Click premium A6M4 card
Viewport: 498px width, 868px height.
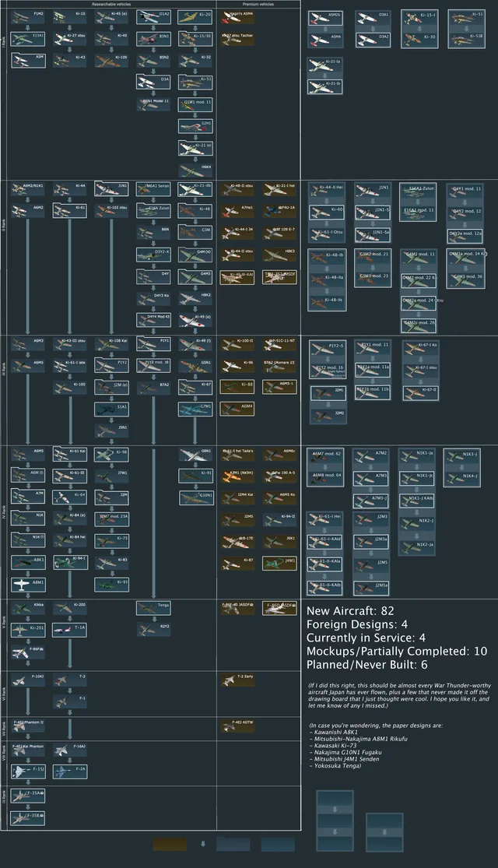(237, 409)
